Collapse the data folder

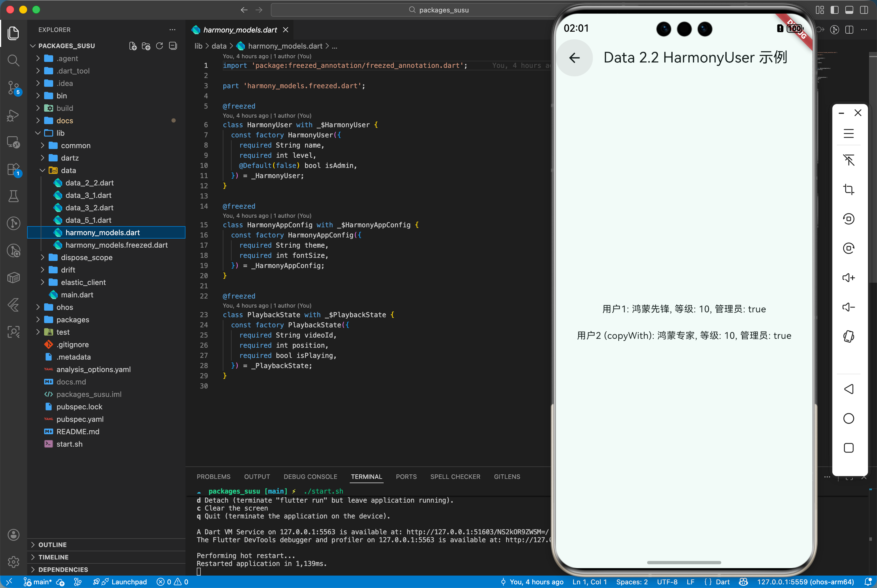[x=68, y=170]
